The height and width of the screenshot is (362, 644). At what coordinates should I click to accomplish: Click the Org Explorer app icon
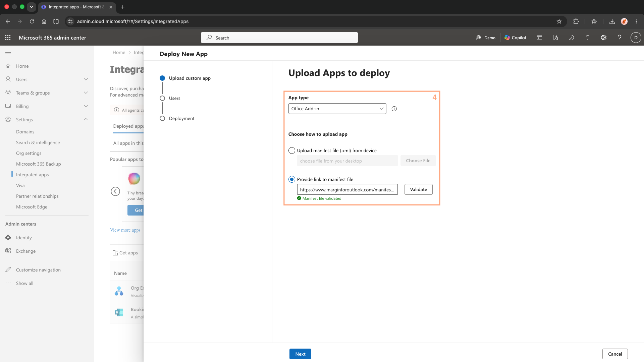pyautogui.click(x=119, y=291)
